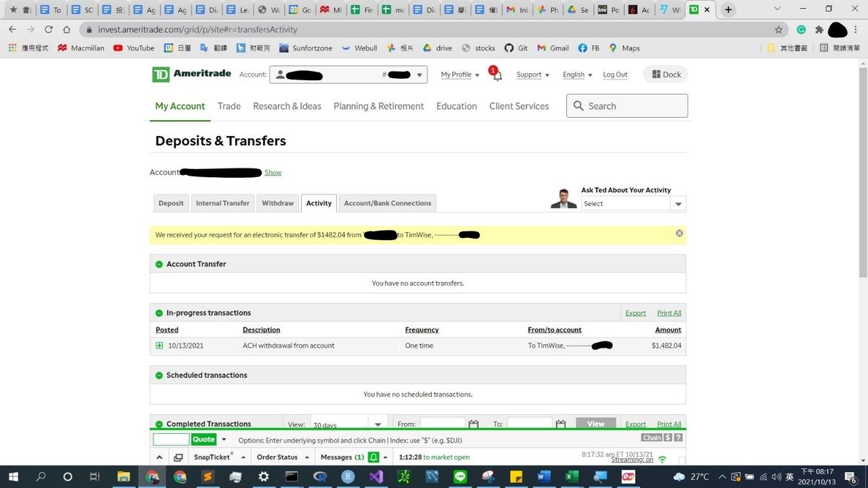868x488 pixels.
Task: Collapse the Account Transfer section
Action: 159,264
